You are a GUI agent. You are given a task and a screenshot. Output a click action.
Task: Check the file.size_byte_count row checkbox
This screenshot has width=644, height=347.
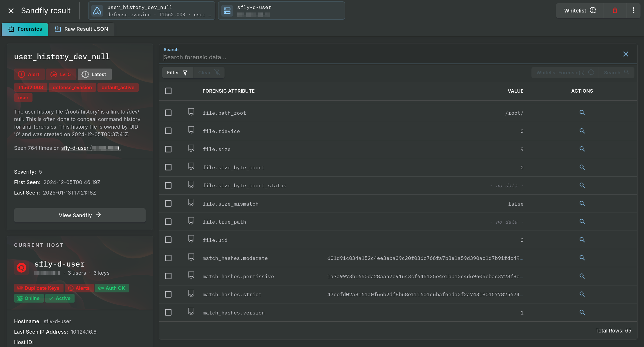[168, 167]
